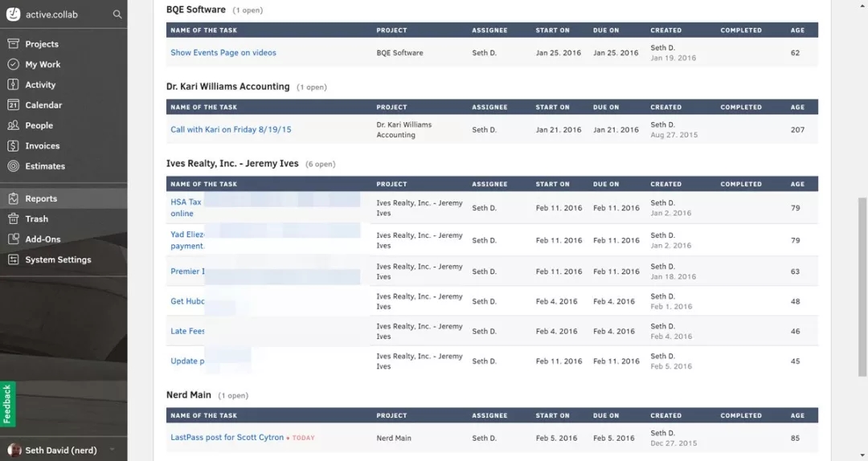Click the age value 85
This screenshot has height=461, width=868.
click(795, 438)
